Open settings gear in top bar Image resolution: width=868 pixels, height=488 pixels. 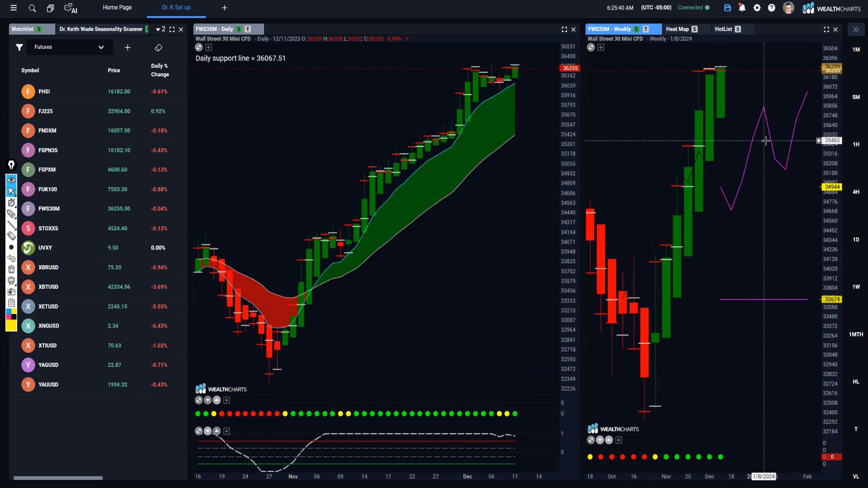(757, 8)
